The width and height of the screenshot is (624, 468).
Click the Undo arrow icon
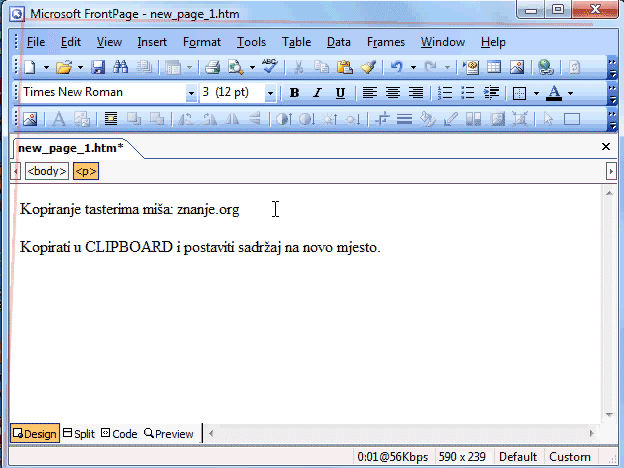(x=396, y=67)
